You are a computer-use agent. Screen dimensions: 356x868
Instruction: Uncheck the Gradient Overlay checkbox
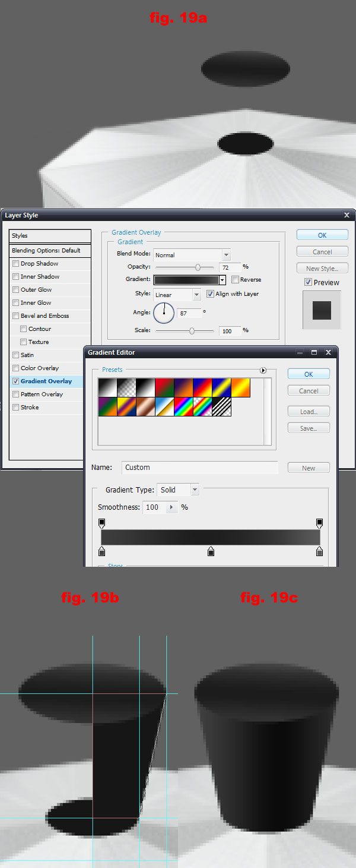coord(15,381)
